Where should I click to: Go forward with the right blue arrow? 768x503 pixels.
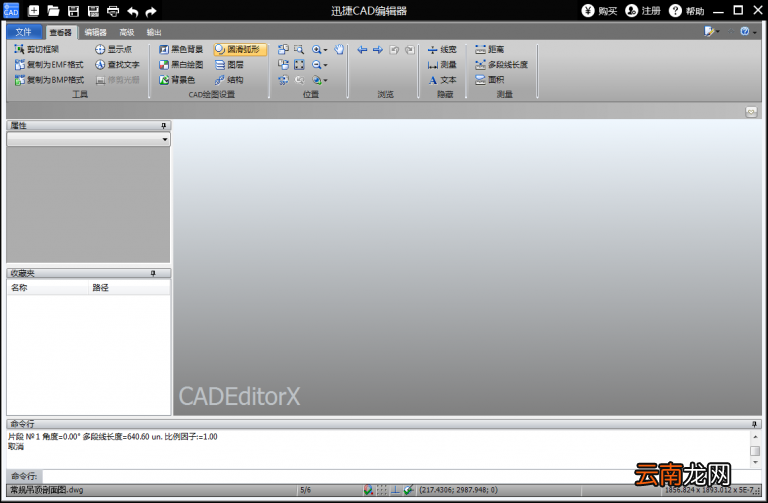click(x=378, y=49)
